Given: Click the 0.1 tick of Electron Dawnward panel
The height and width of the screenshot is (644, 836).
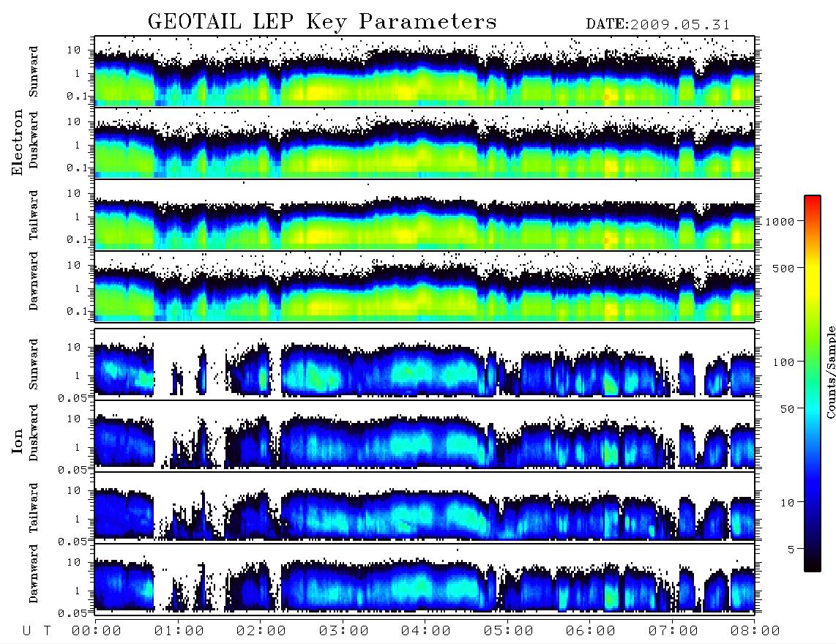Looking at the screenshot, I should click(78, 311).
